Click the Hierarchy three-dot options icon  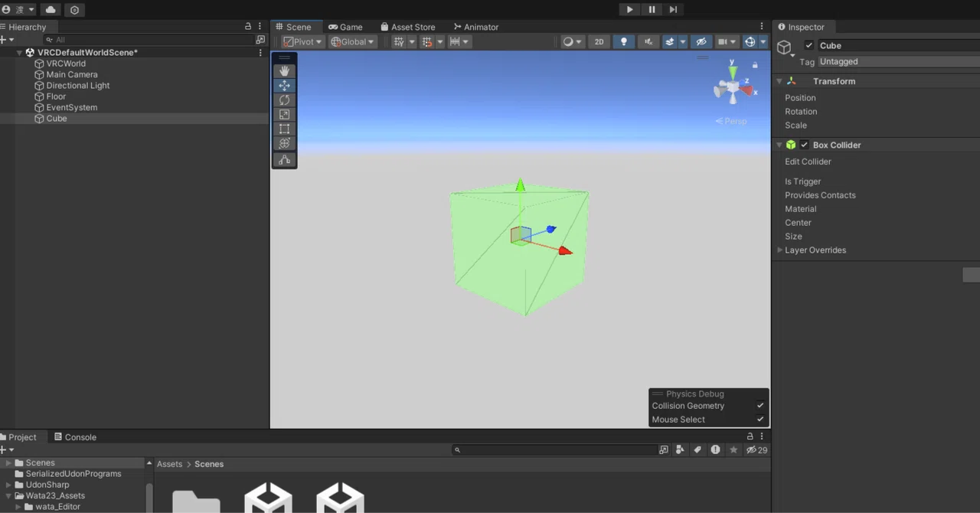click(x=260, y=27)
